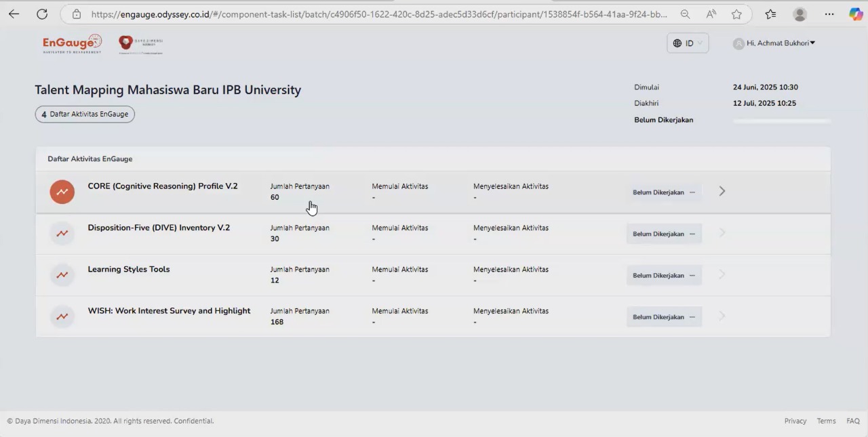The height and width of the screenshot is (437, 868).
Task: Click the WISH Work Interest activity icon
Action: pos(62,316)
